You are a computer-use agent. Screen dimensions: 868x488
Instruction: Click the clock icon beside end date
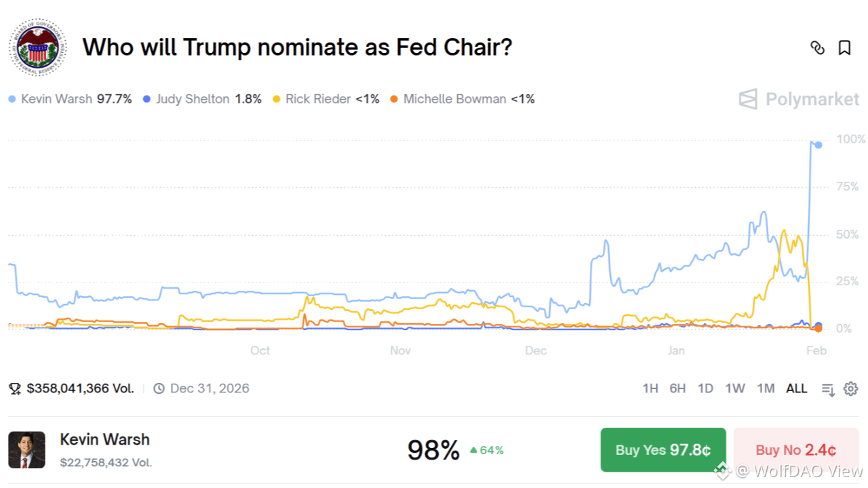(159, 389)
